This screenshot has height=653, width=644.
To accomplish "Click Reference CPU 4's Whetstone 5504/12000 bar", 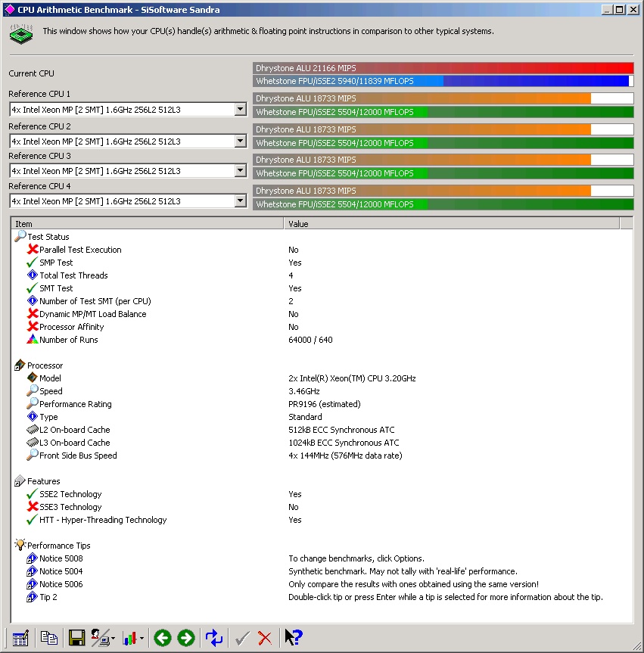I will point(443,204).
